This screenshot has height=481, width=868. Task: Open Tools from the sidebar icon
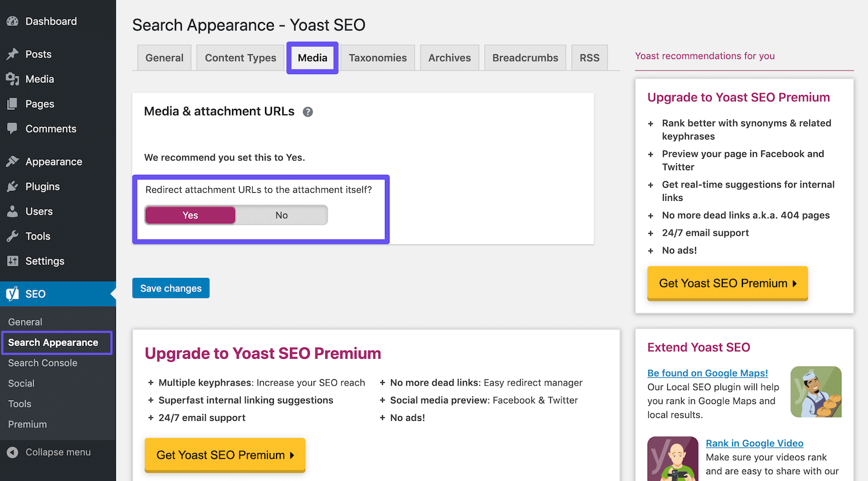click(x=13, y=236)
